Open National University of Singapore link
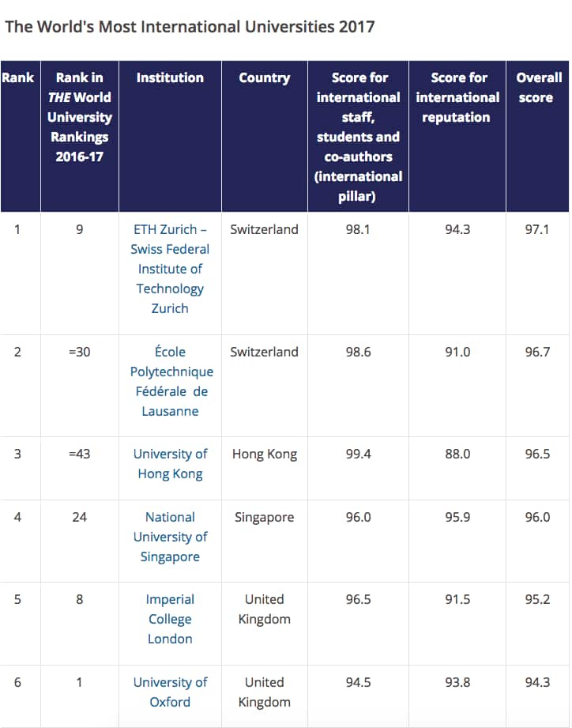Screen dimensions: 572x728 (170, 537)
